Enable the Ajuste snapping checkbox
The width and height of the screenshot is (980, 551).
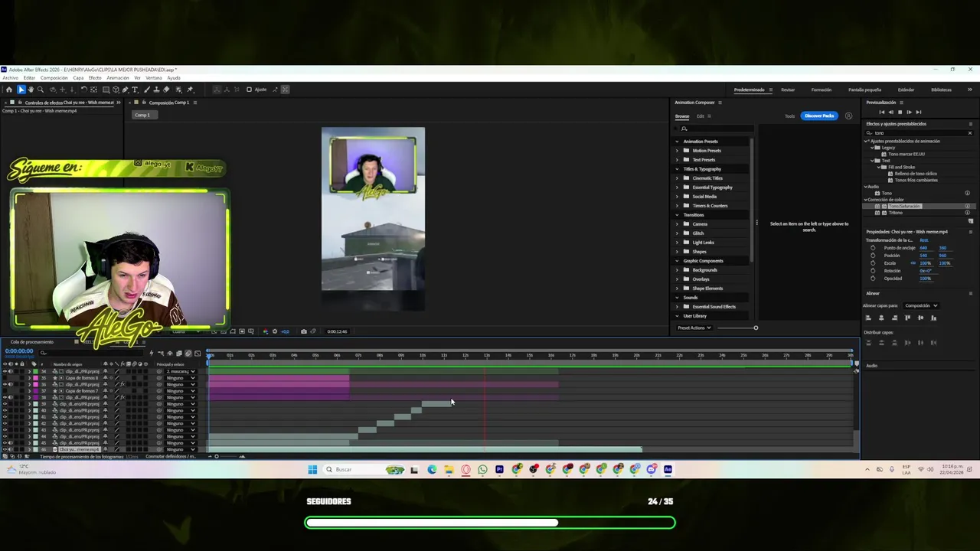pyautogui.click(x=249, y=90)
